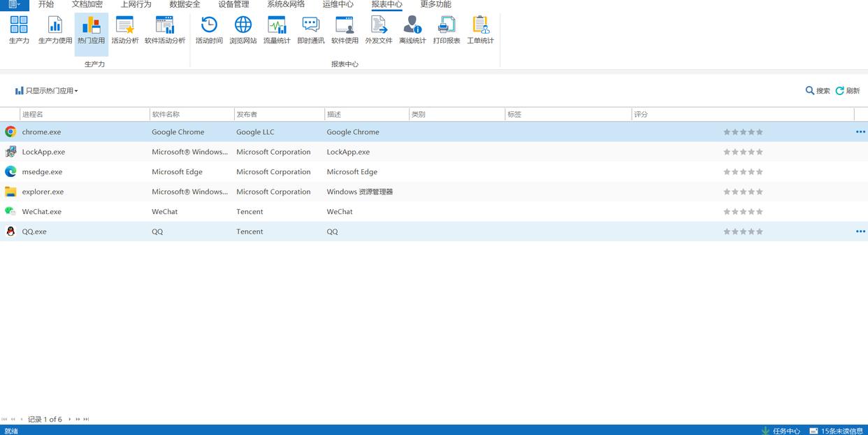The height and width of the screenshot is (435, 868).
Task: Open the more options menu for chrome.exe row
Action: pos(860,132)
